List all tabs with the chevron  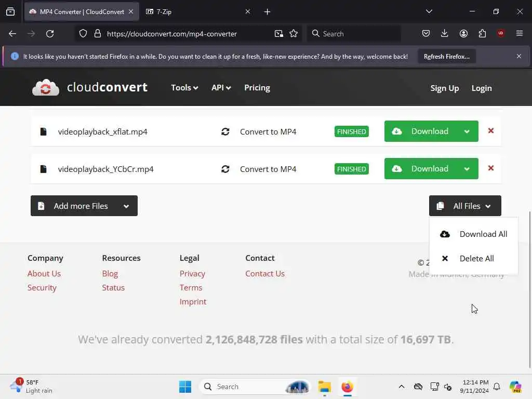(x=429, y=11)
